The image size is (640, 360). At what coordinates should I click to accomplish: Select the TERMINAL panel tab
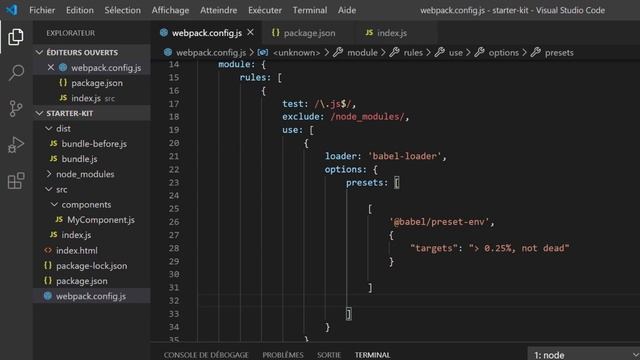(372, 355)
